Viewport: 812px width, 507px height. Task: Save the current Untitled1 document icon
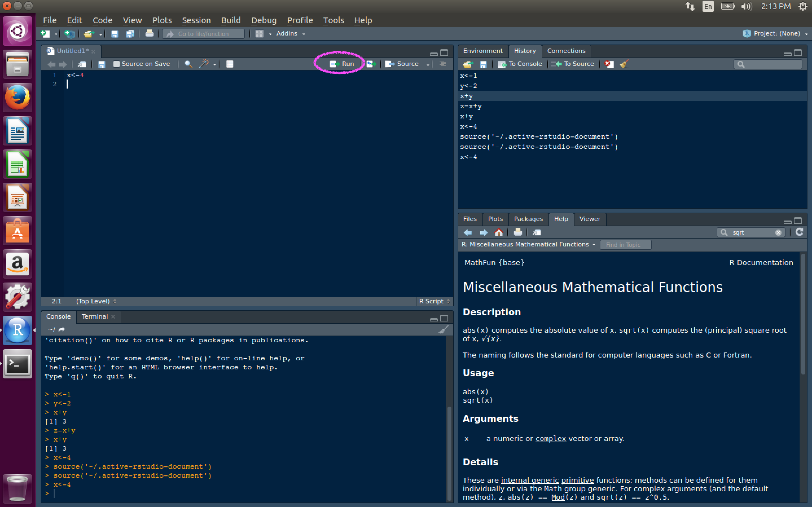tap(102, 64)
